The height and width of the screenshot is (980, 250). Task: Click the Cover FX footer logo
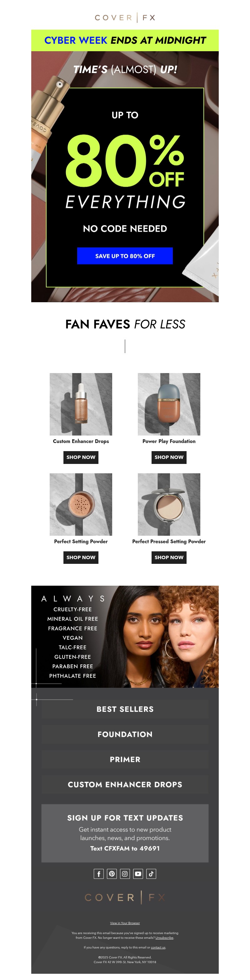(x=125, y=898)
